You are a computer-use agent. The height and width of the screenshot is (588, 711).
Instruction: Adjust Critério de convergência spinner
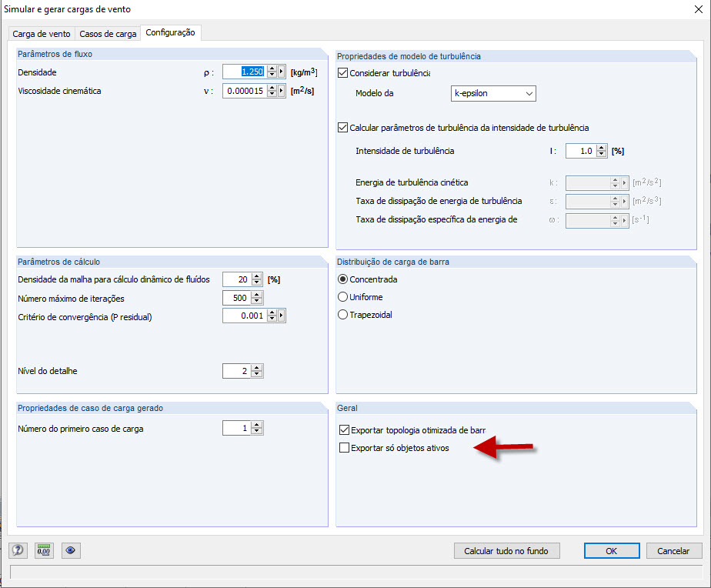[x=272, y=316]
